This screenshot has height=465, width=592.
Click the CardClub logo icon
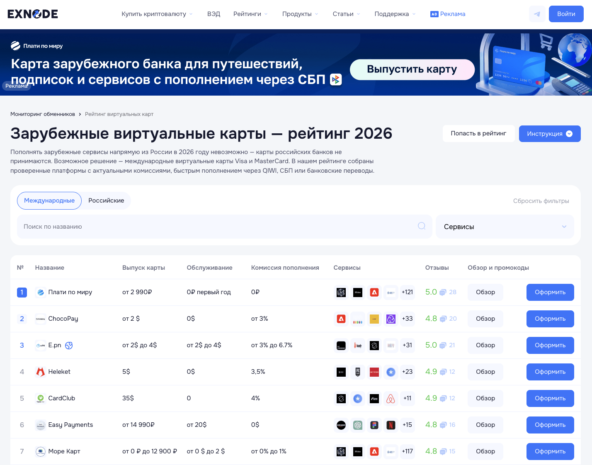(x=40, y=398)
